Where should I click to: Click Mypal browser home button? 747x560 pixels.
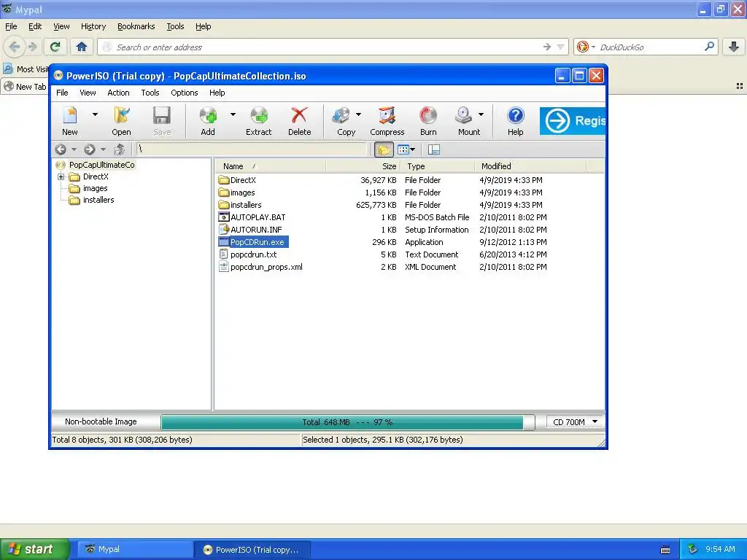tap(82, 47)
